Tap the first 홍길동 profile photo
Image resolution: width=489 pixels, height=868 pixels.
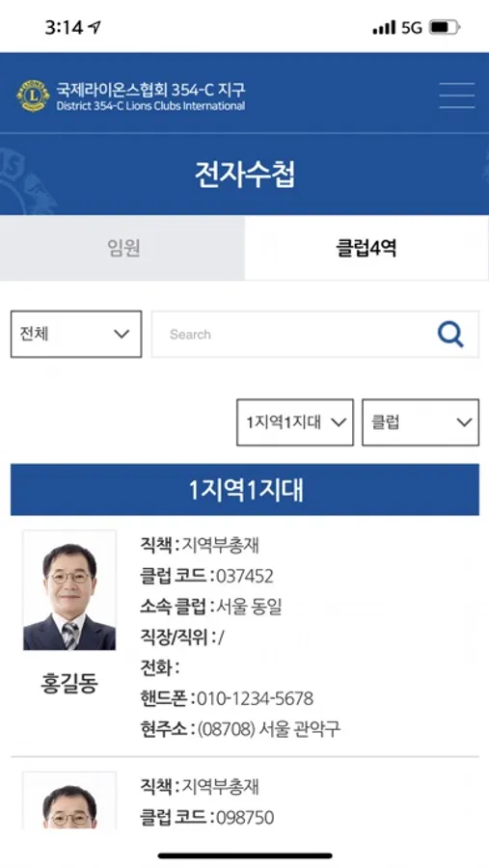pyautogui.click(x=69, y=590)
